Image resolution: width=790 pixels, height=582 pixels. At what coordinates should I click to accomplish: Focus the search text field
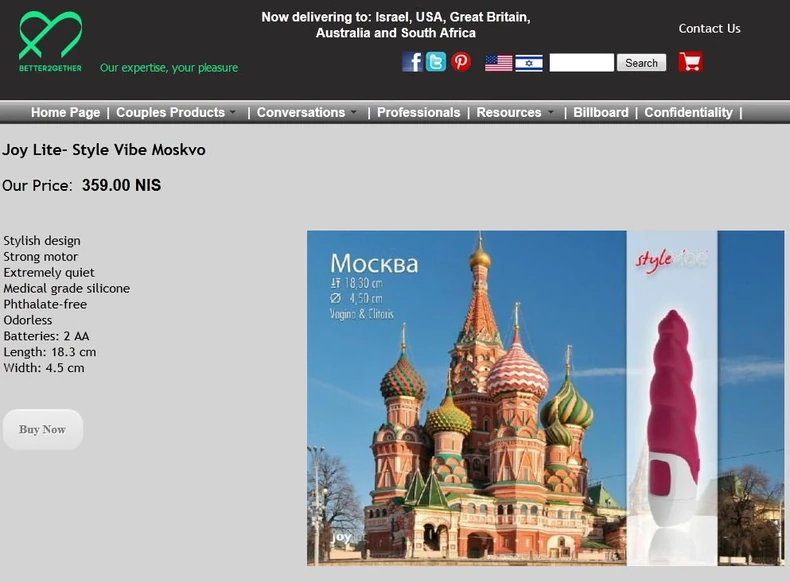[581, 63]
